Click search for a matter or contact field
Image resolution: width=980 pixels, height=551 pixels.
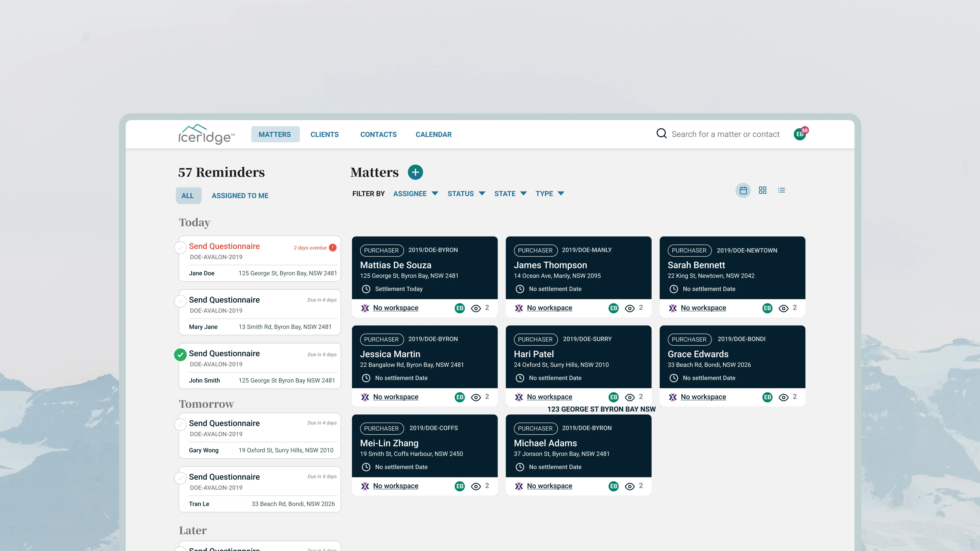[725, 134]
